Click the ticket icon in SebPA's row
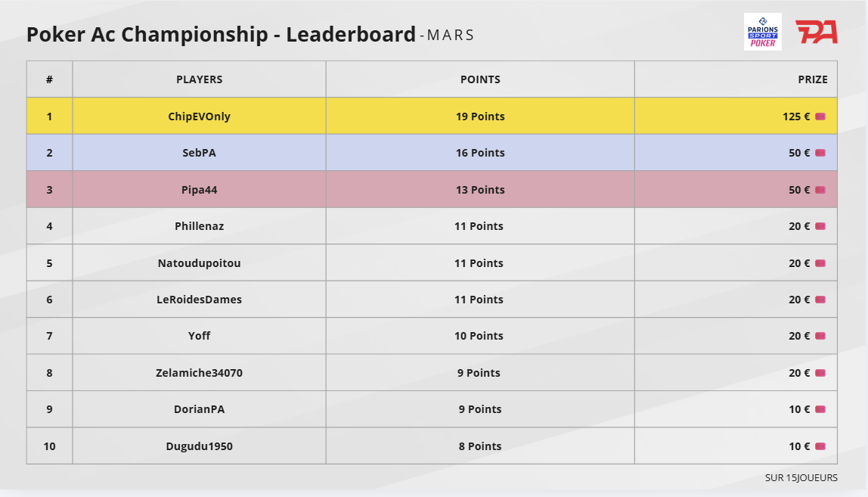Viewport: 868px width, 497px height. [820, 153]
